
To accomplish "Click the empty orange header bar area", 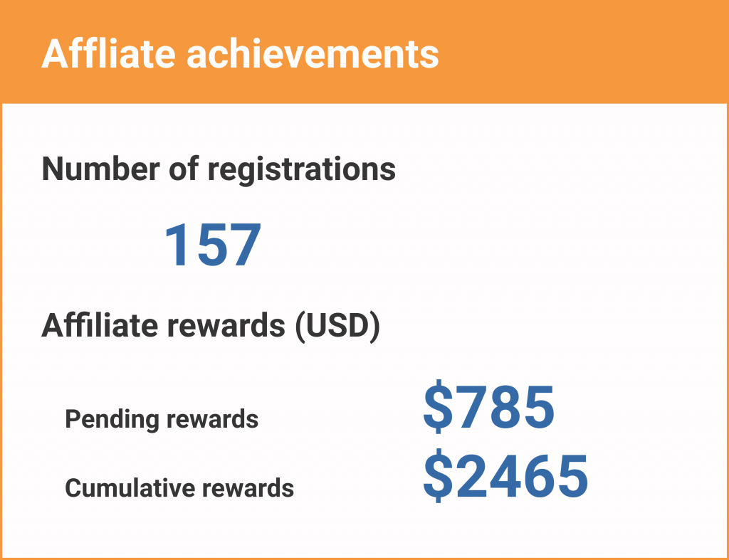I will [x=581, y=52].
